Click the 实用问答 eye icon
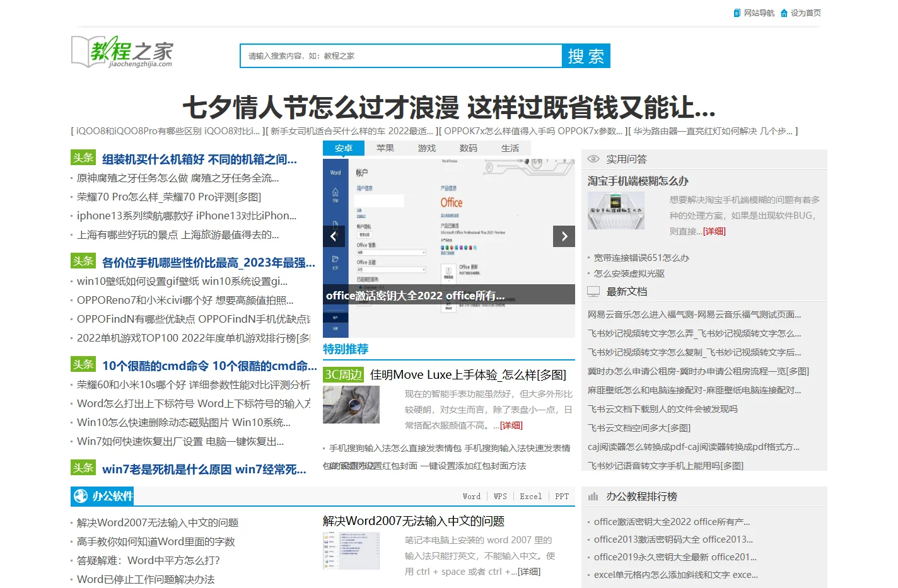This screenshot has height=588, width=898. [593, 159]
